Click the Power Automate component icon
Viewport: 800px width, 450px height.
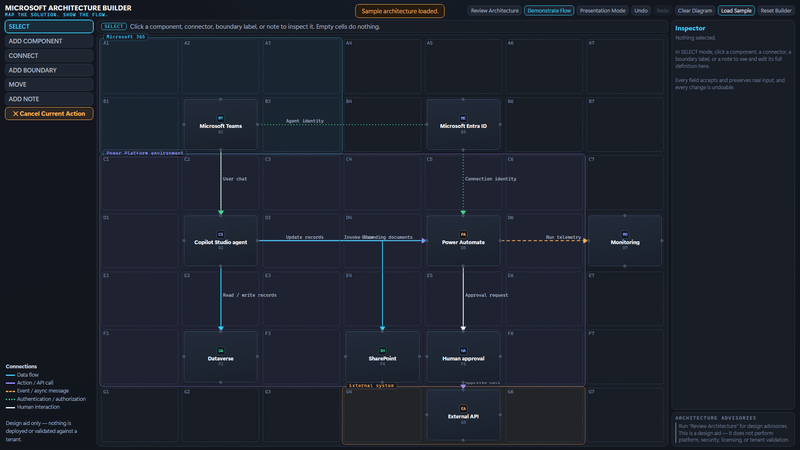(x=463, y=234)
